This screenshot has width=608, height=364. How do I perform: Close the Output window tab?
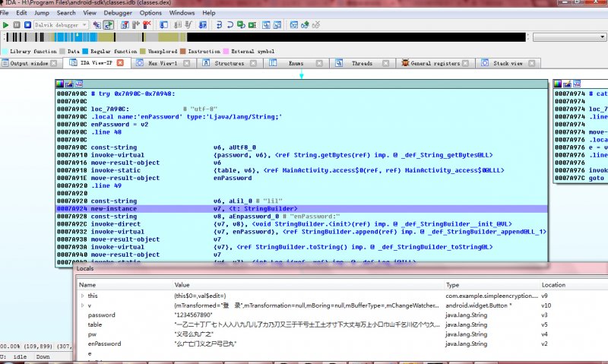54,63
